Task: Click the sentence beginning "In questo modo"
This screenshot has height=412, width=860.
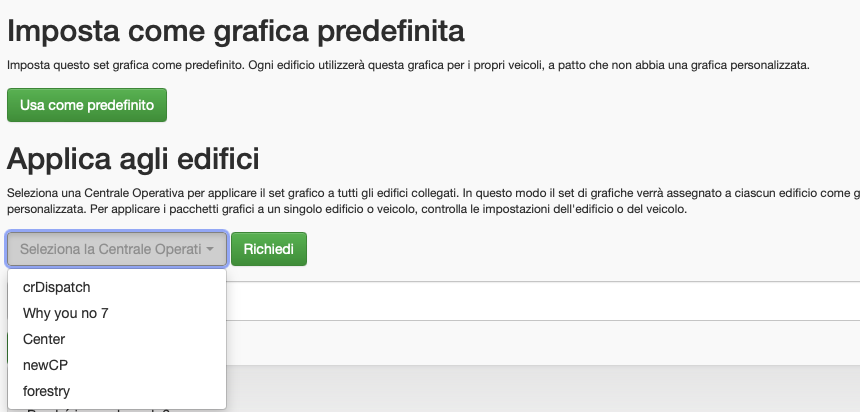Action: (x=640, y=191)
